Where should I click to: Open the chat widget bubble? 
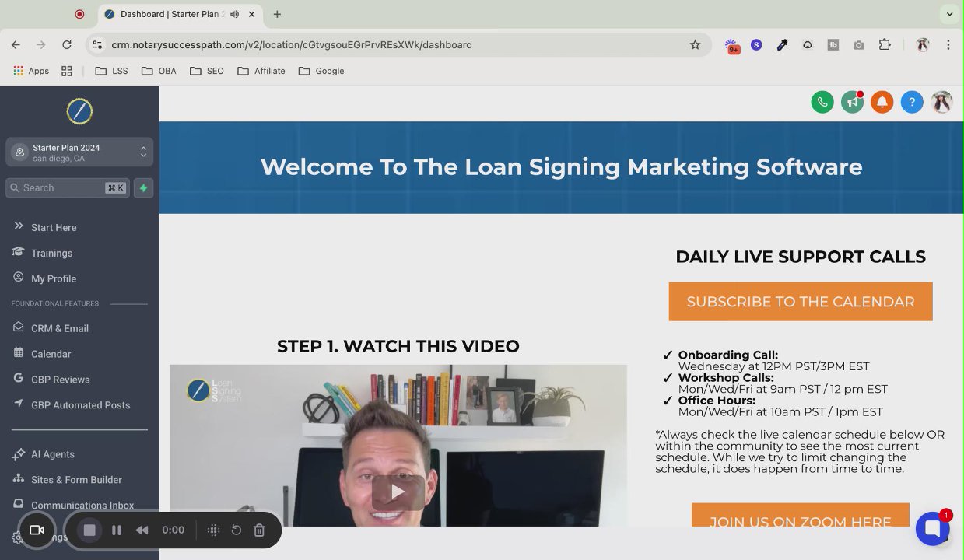932,529
